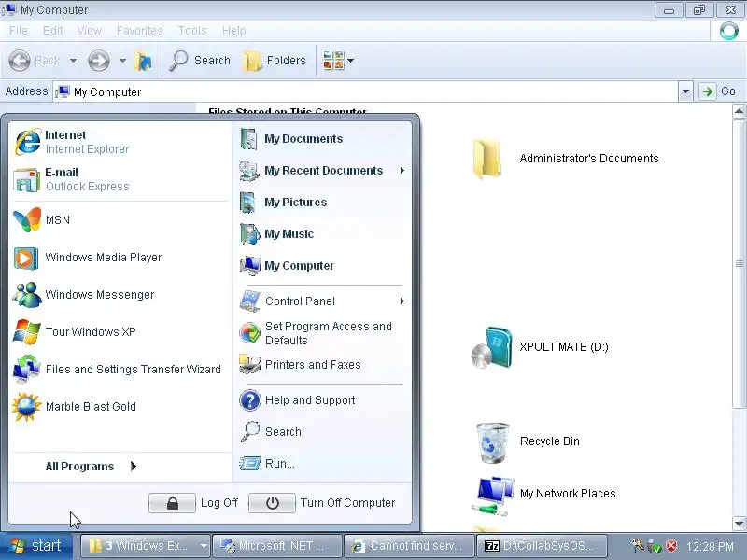
Task: Select Recycle Bin icon
Action: point(528,441)
